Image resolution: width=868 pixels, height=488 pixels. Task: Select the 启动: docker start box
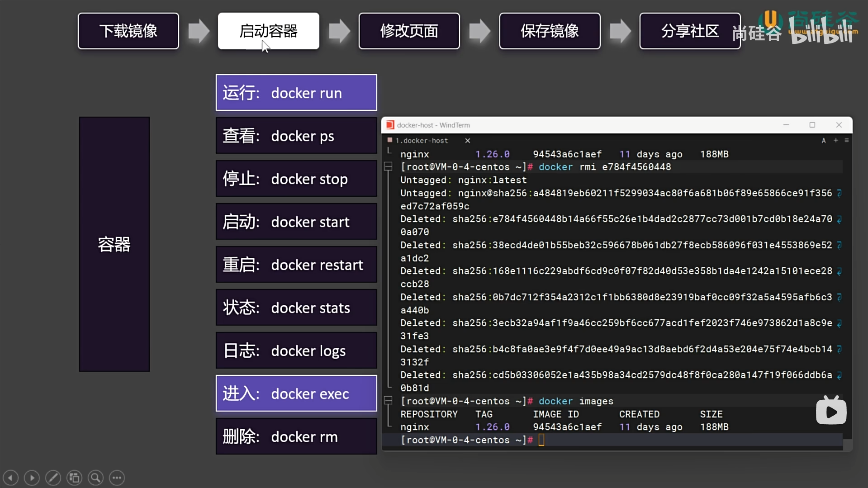pyautogui.click(x=296, y=222)
